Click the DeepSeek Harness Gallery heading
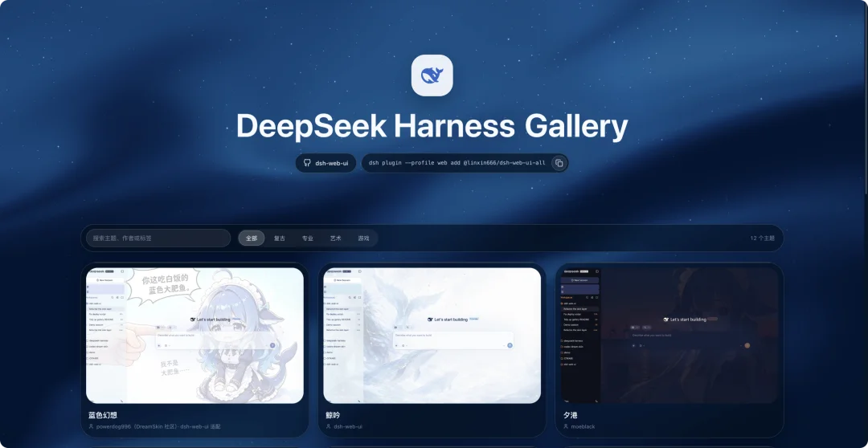Viewport: 868px width, 448px height. [x=432, y=126]
